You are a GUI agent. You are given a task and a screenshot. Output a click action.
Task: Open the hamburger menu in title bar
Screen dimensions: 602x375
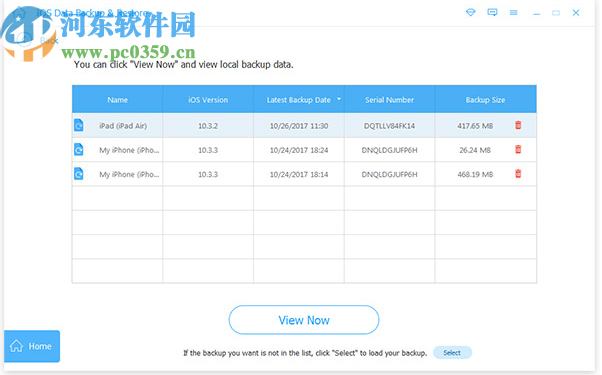pyautogui.click(x=513, y=13)
